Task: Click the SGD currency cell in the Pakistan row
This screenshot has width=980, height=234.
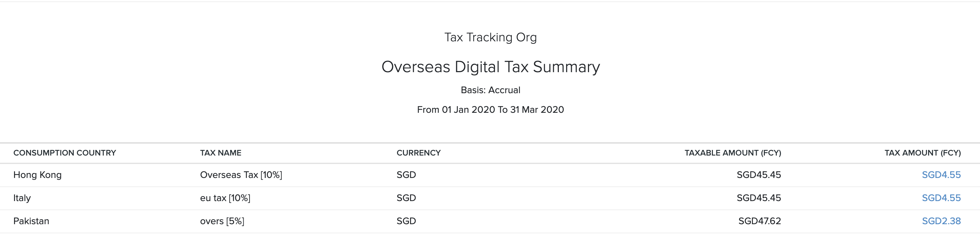Action: pyautogui.click(x=406, y=221)
